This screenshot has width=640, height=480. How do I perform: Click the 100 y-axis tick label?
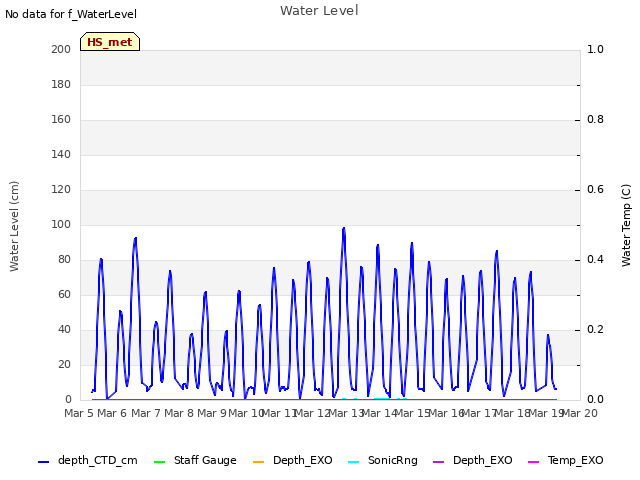coord(61,224)
